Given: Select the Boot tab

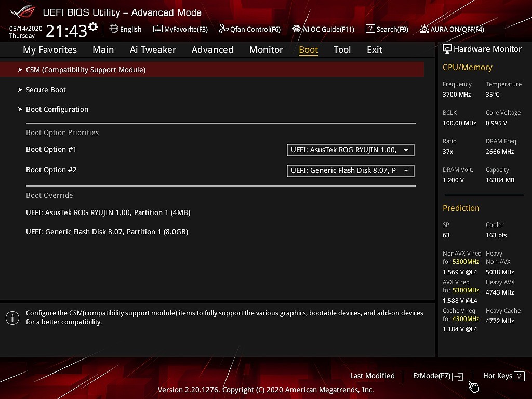Looking at the screenshot, I should click(x=309, y=50).
